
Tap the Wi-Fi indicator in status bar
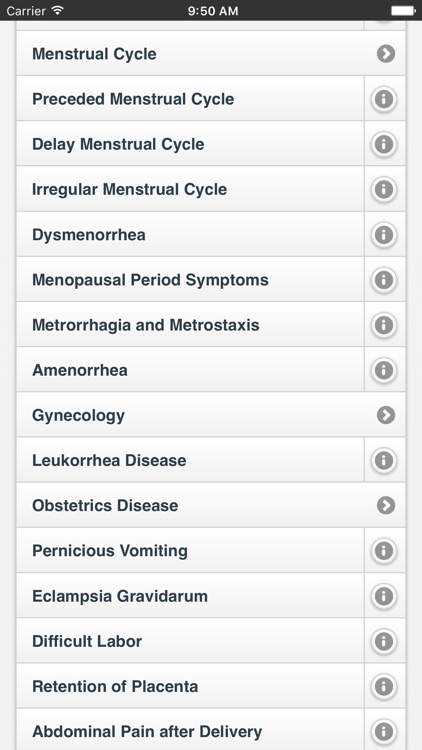58,11
